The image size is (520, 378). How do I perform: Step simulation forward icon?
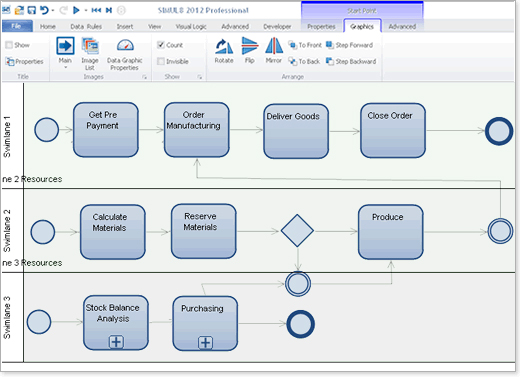coord(109,10)
